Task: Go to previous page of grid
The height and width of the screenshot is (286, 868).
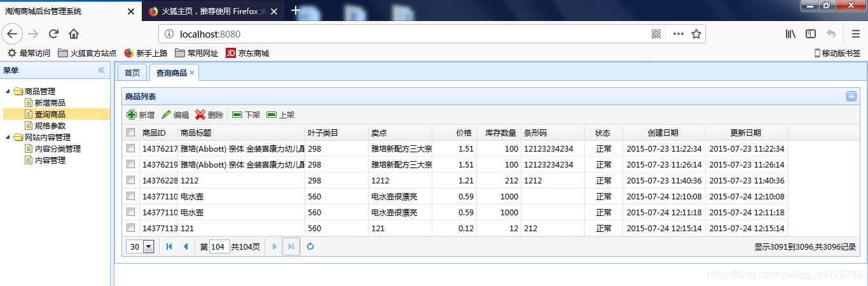Action: (x=186, y=247)
